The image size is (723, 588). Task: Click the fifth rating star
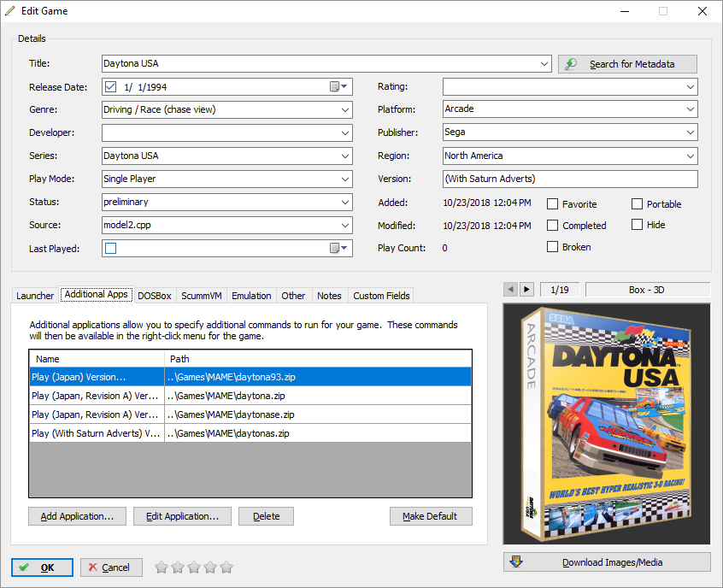tap(226, 567)
